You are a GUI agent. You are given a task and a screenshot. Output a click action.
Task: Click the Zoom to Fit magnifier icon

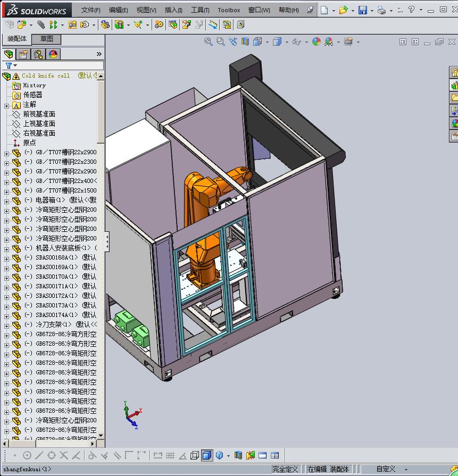pyautogui.click(x=209, y=41)
